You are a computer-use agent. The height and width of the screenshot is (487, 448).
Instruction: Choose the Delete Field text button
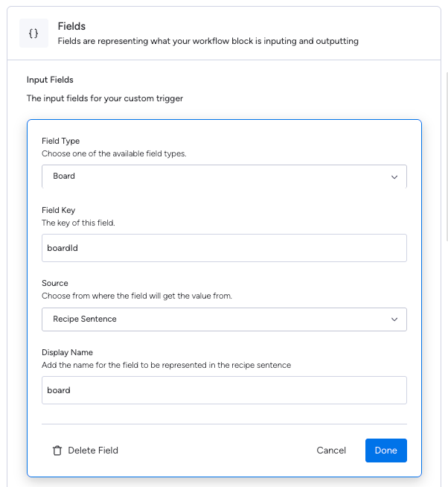pyautogui.click(x=93, y=451)
